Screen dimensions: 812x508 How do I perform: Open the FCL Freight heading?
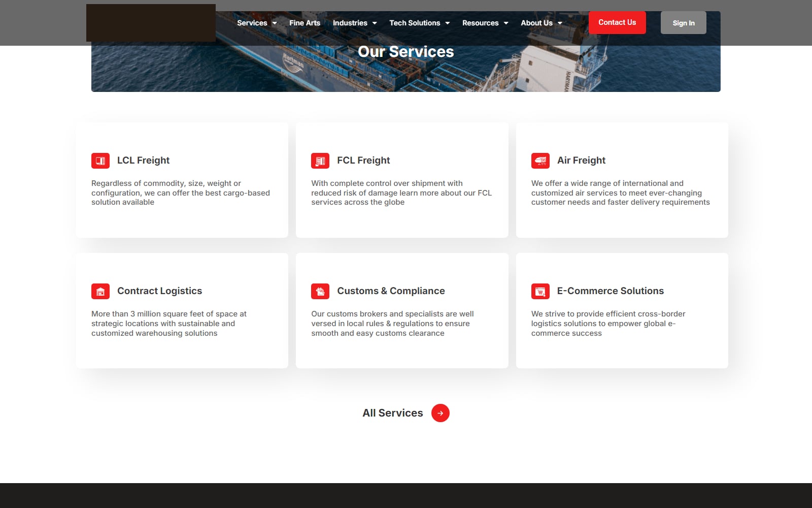363,161
